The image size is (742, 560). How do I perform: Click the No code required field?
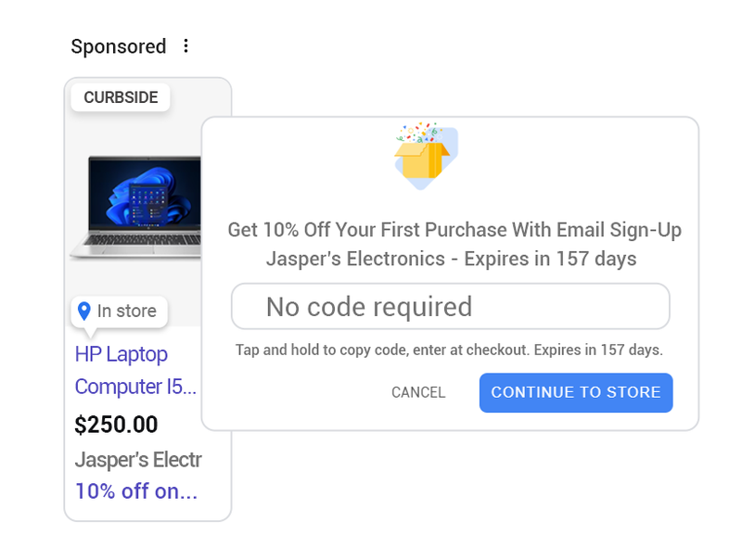pyautogui.click(x=450, y=307)
